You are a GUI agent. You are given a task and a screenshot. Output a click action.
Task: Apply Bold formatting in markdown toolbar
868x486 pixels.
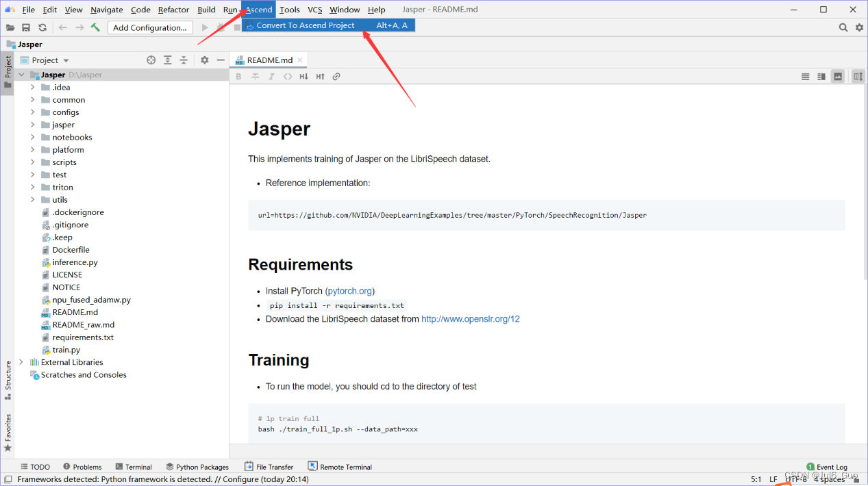click(238, 77)
